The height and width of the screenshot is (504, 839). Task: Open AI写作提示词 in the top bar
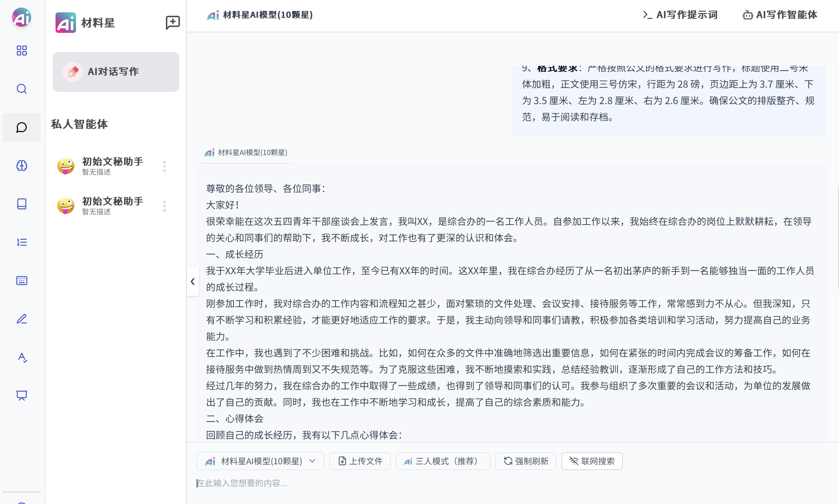[680, 15]
